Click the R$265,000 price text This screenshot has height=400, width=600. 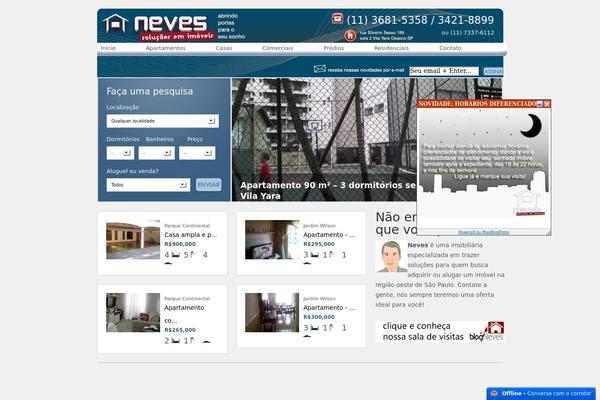tap(180, 330)
